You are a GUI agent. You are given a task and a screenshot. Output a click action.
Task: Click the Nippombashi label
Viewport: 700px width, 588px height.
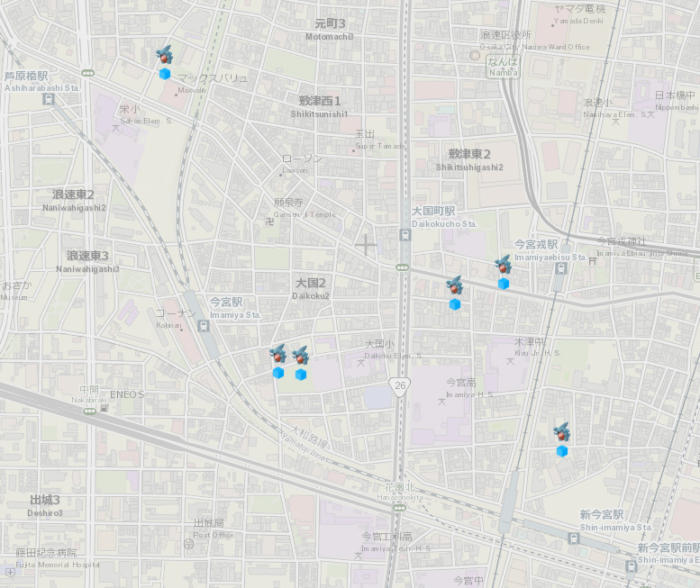(x=677, y=101)
